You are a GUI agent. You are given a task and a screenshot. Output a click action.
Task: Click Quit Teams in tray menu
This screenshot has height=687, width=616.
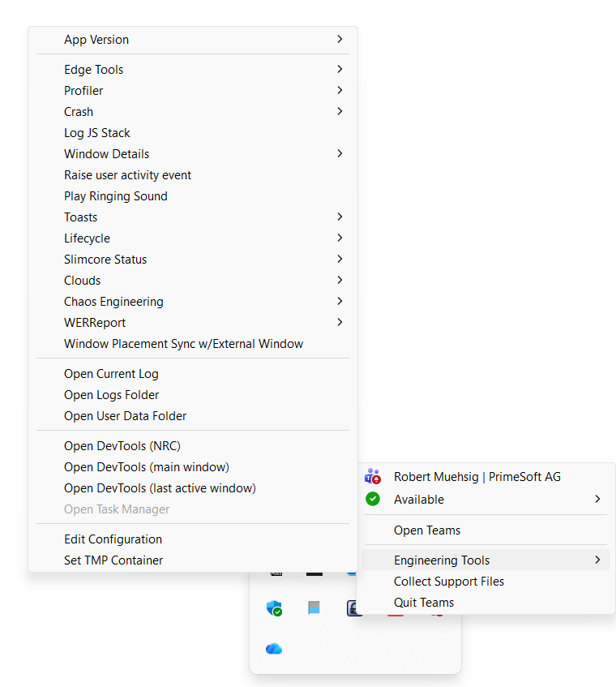[424, 603]
